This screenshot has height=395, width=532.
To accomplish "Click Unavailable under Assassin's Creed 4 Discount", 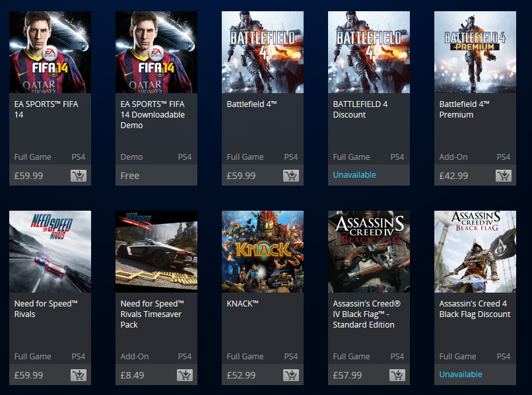I will tap(461, 375).
